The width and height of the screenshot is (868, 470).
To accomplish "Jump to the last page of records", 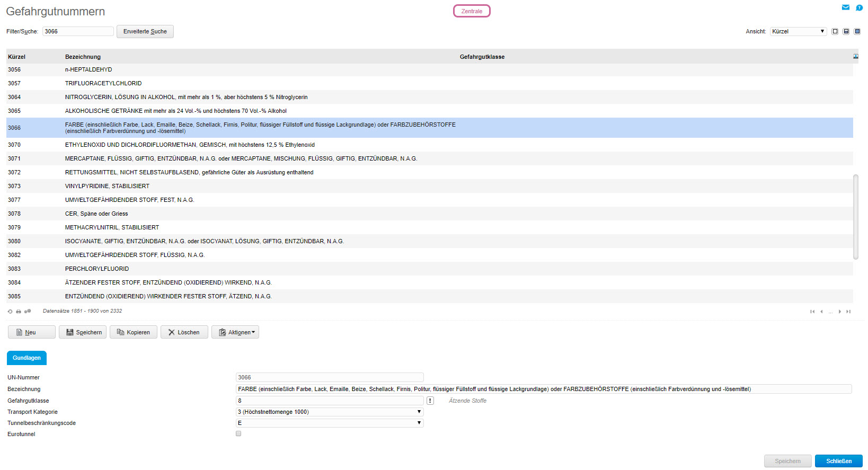I will (848, 312).
